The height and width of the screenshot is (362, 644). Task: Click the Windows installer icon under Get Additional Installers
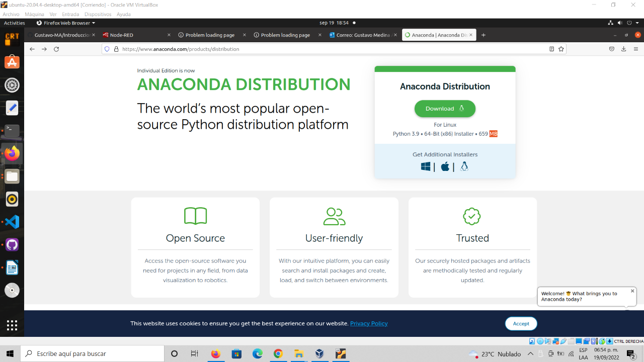[x=425, y=166]
